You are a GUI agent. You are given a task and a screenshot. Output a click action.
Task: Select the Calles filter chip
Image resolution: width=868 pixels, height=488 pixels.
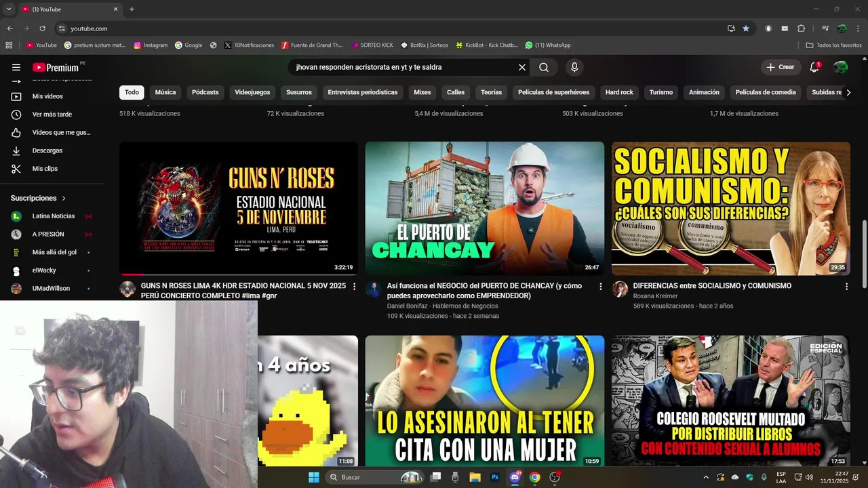click(456, 92)
